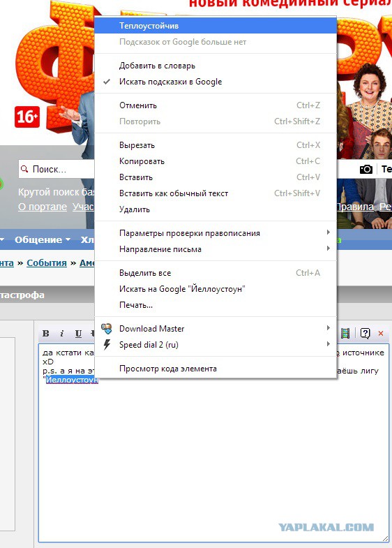The image size is (392, 548).
Task: Open 'О портале' link
Action: point(43,207)
